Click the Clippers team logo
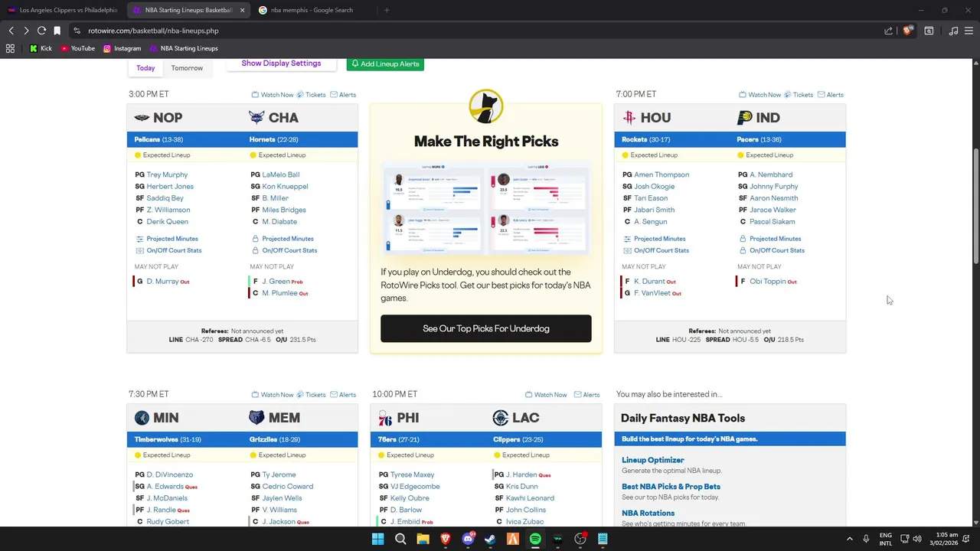The image size is (980, 551). [x=500, y=417]
